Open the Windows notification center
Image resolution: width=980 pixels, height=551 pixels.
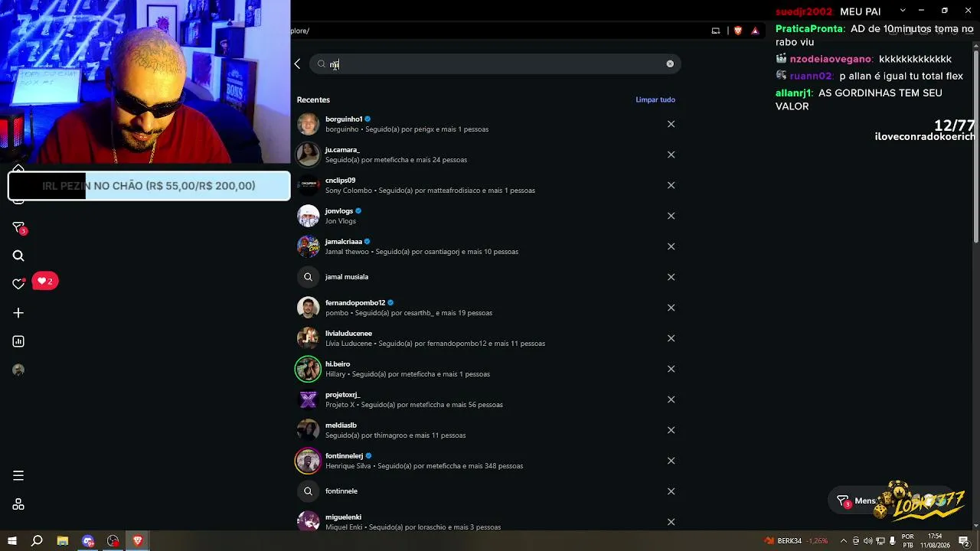pos(964,541)
